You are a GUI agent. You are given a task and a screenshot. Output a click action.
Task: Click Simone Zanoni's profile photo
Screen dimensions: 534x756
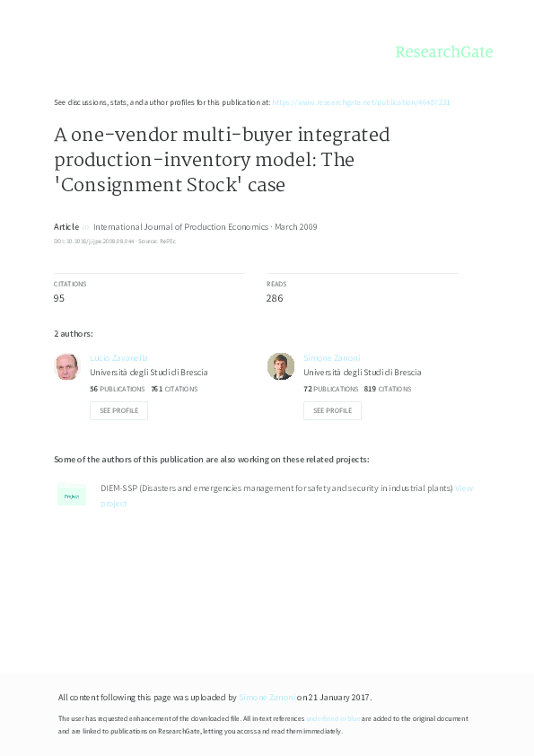click(x=281, y=366)
